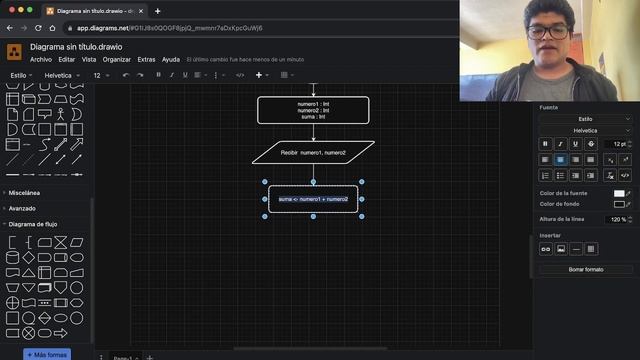640x360 pixels.
Task: Select the parallelogram data shape in flowchart
Action: pos(76,242)
